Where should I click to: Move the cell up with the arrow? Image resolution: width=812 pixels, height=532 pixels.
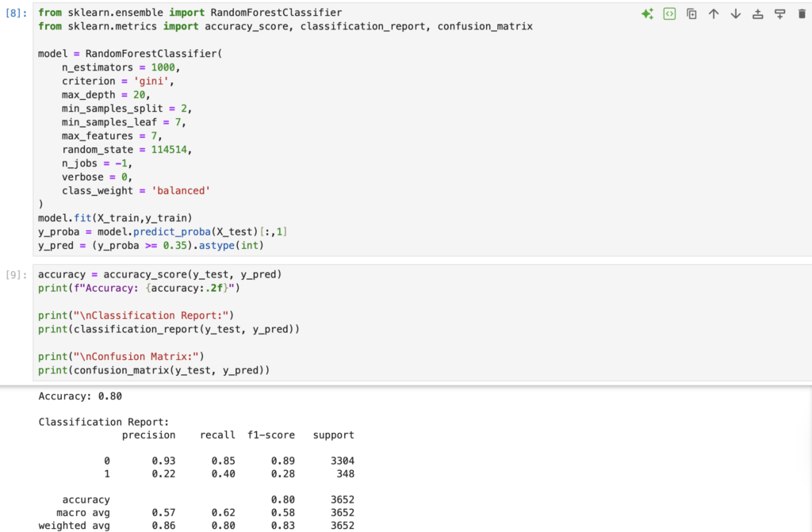pos(714,14)
